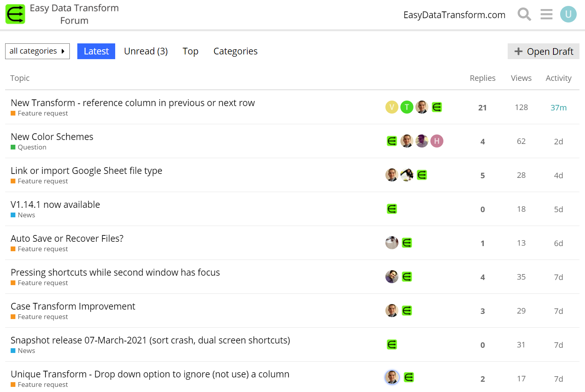Expand the all categories dropdown

[37, 51]
